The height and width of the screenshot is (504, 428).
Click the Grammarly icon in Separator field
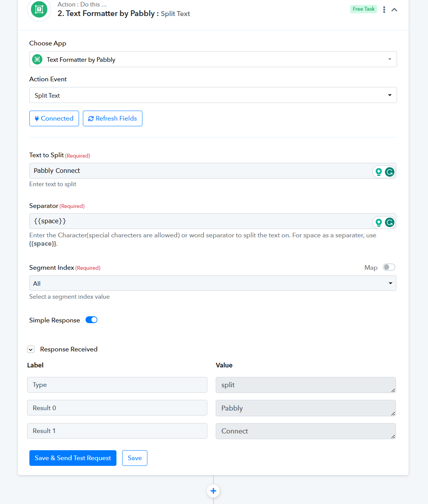pyautogui.click(x=389, y=222)
